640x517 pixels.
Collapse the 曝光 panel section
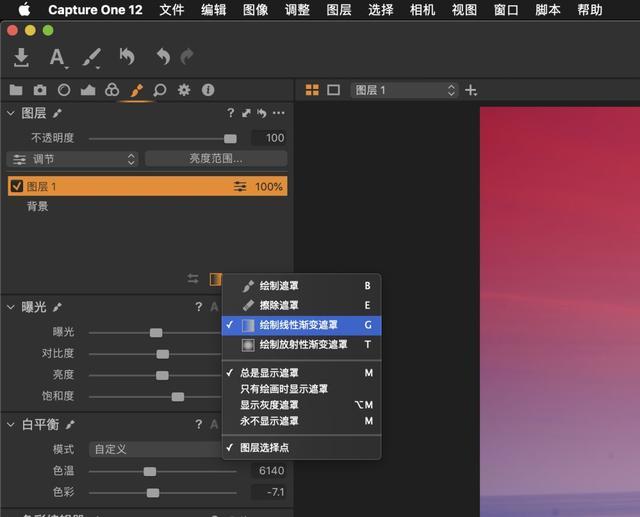pos(12,307)
